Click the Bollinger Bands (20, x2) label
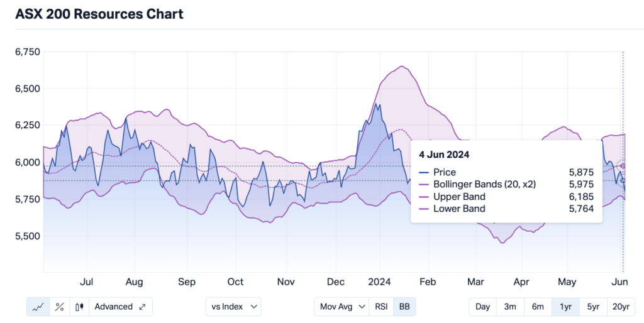 [485, 184]
